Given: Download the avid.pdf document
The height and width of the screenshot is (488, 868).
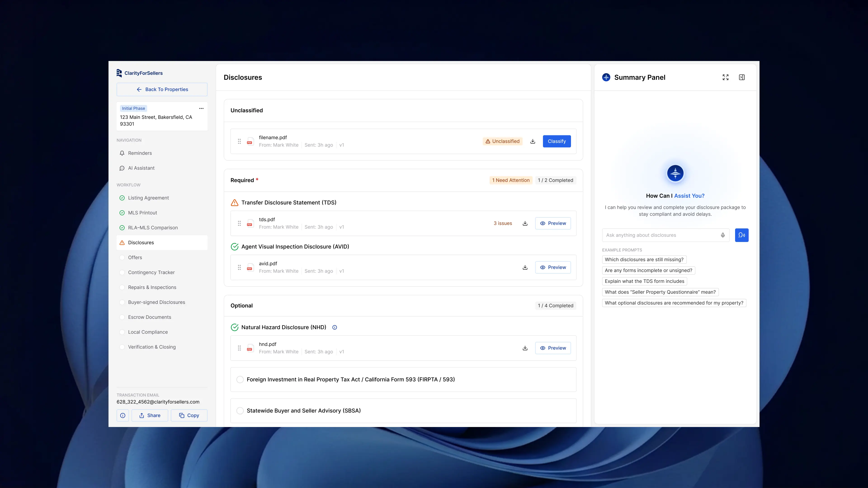Looking at the screenshot, I should 525,267.
